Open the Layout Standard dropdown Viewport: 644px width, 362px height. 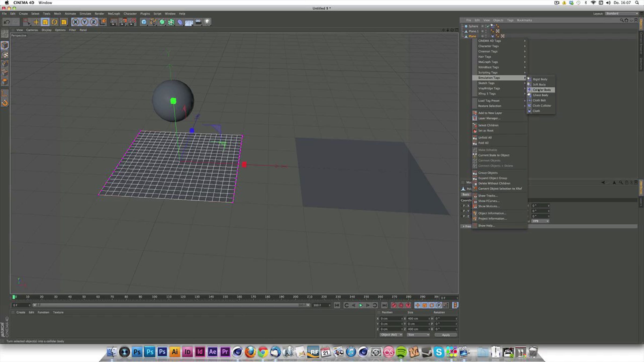[x=621, y=13]
